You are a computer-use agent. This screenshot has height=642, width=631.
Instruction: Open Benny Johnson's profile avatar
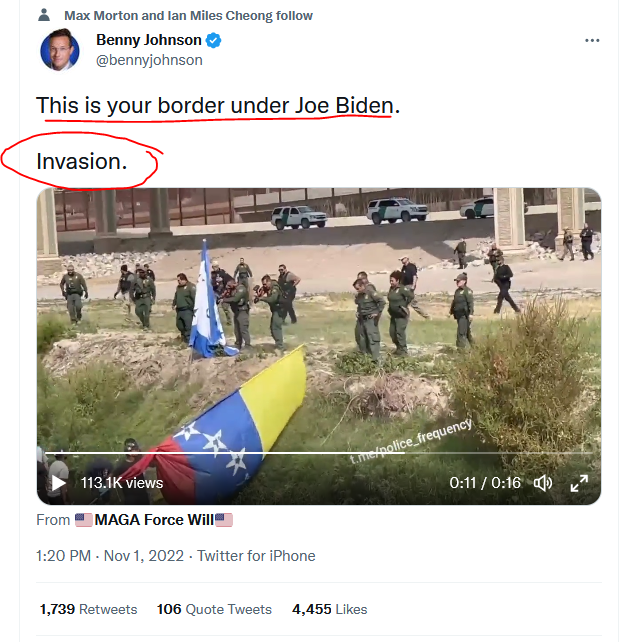[60, 50]
